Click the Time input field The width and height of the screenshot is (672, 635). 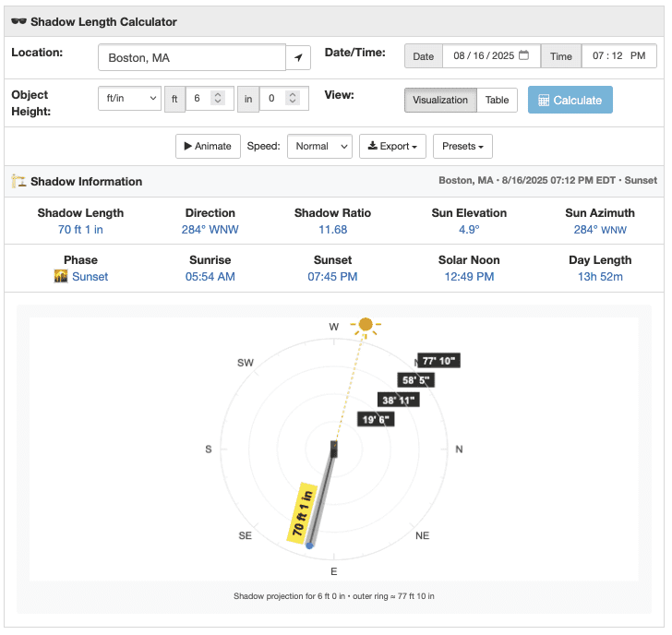point(618,56)
